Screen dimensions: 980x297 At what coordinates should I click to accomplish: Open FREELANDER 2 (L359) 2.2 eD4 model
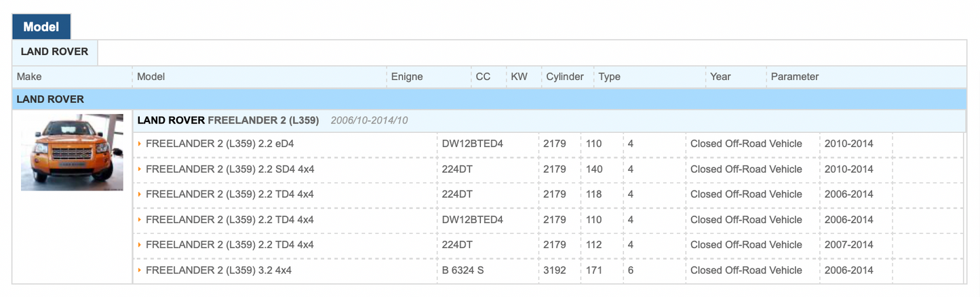[x=220, y=144]
